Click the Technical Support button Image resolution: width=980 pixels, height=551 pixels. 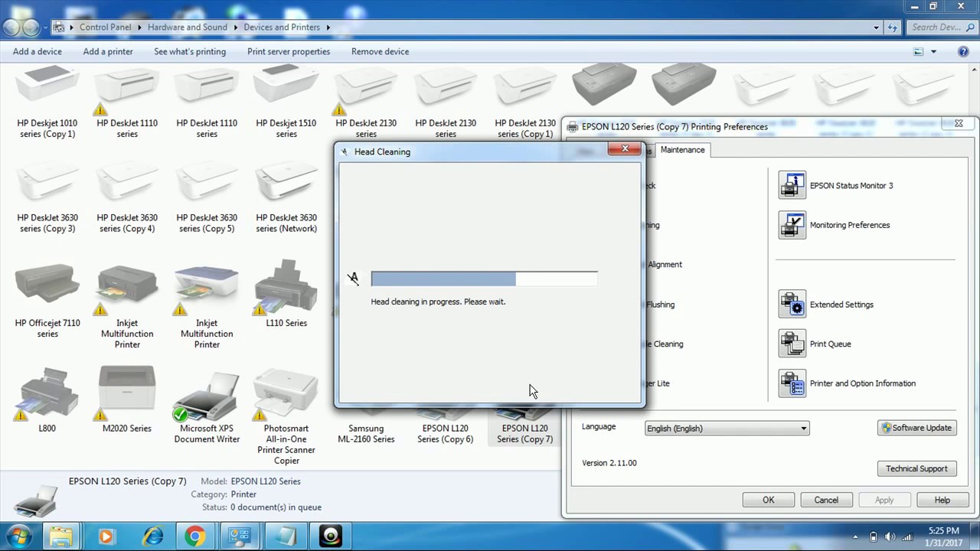point(917,468)
